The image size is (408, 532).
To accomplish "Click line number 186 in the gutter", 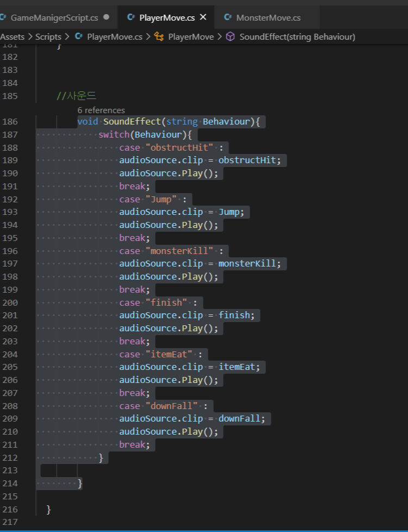I will tap(10, 121).
